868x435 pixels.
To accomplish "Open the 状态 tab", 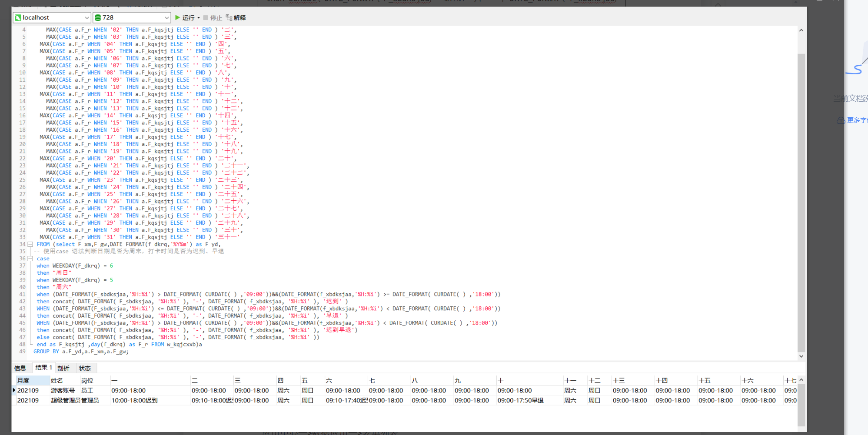I will (x=85, y=368).
